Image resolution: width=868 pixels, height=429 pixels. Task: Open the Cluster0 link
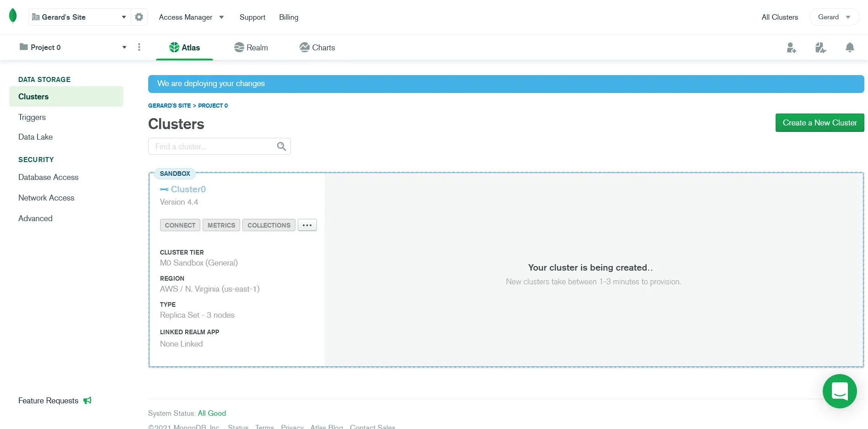[188, 189]
